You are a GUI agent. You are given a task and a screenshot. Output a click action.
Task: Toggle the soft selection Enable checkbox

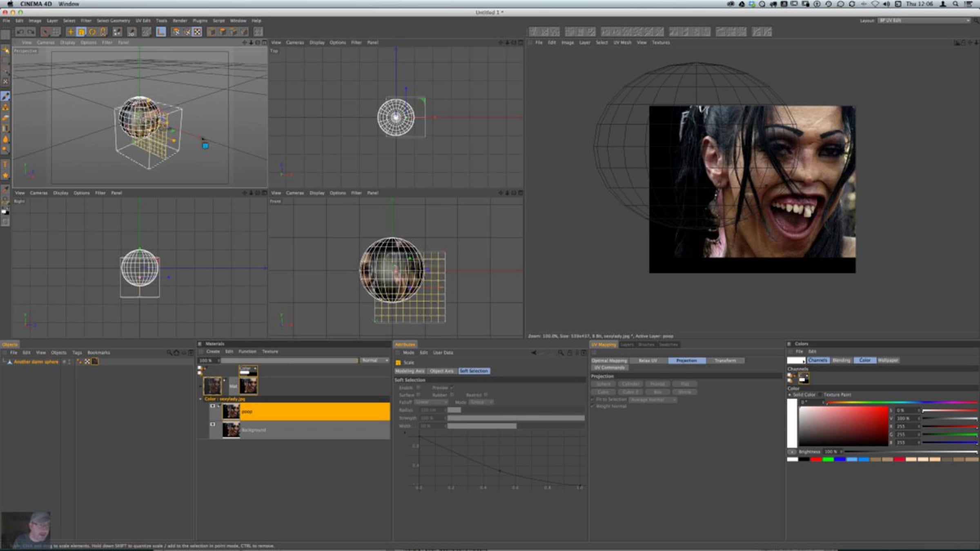pos(418,388)
